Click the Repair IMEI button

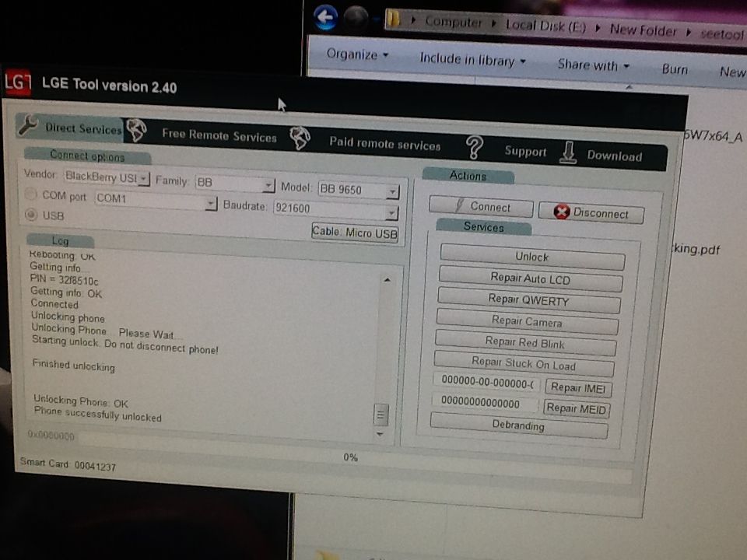click(578, 388)
